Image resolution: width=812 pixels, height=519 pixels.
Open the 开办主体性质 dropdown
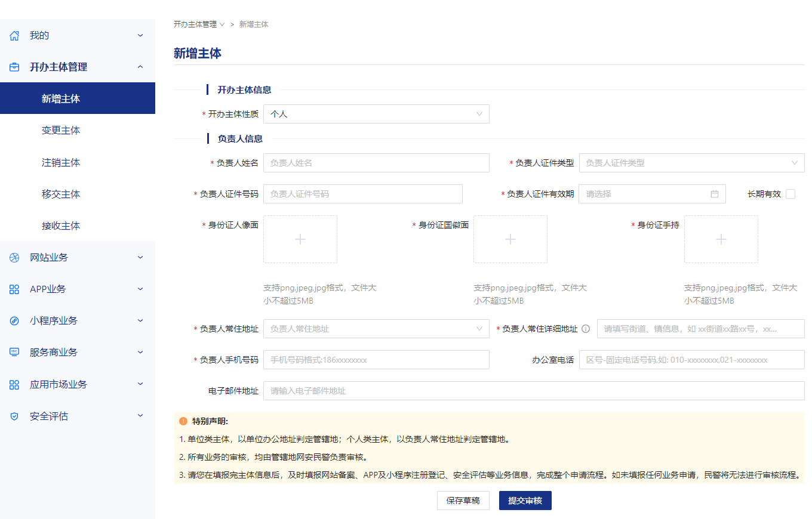[376, 114]
